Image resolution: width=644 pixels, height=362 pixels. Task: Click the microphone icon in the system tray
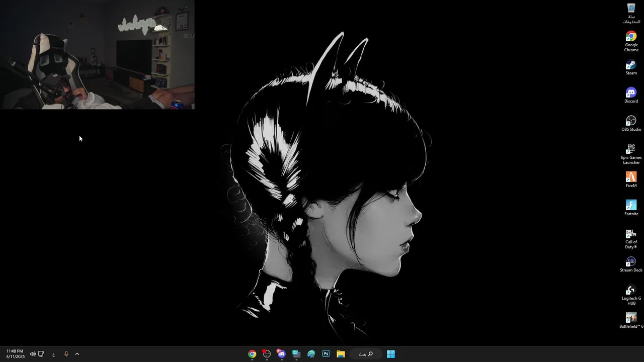tap(66, 354)
